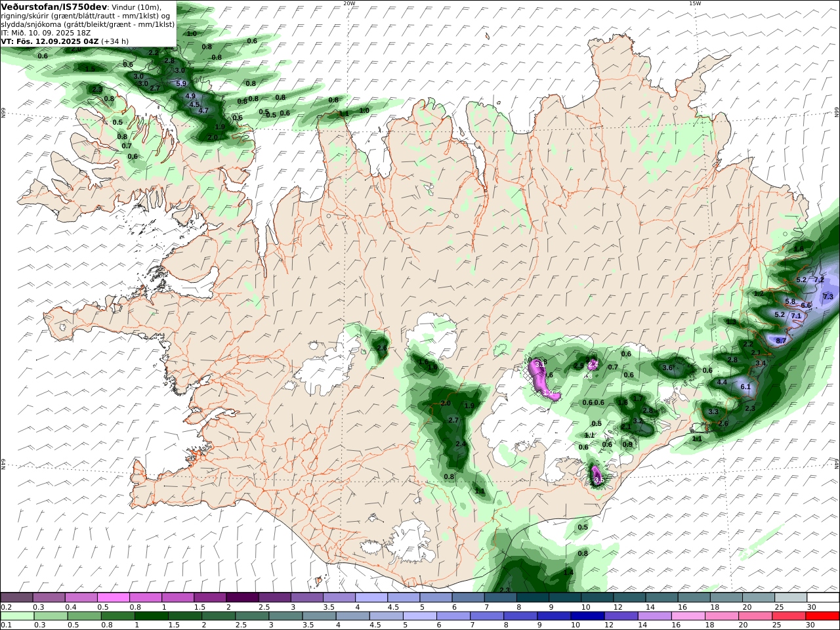Click the 3.4 precipitation value on the map
The height and width of the screenshot is (630, 840).
(761, 363)
